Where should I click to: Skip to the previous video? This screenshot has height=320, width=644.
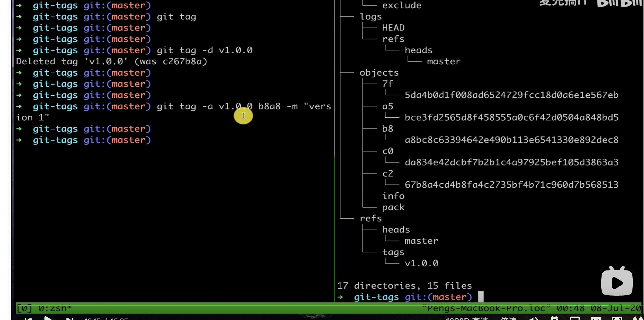click(28, 319)
